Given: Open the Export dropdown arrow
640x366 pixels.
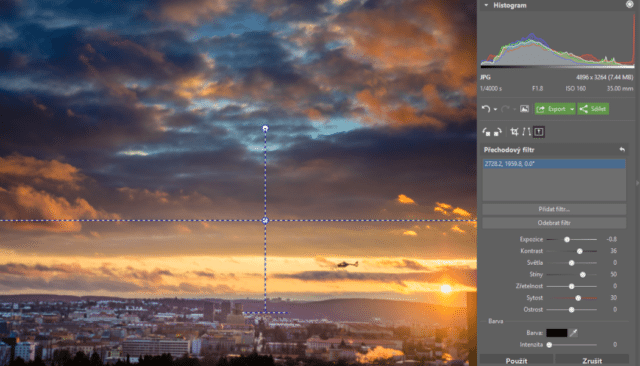Looking at the screenshot, I should click(572, 109).
